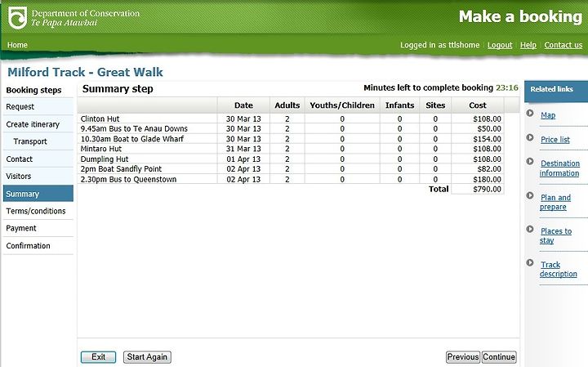The height and width of the screenshot is (367, 588).
Task: Open the Request booking step
Action: point(38,106)
